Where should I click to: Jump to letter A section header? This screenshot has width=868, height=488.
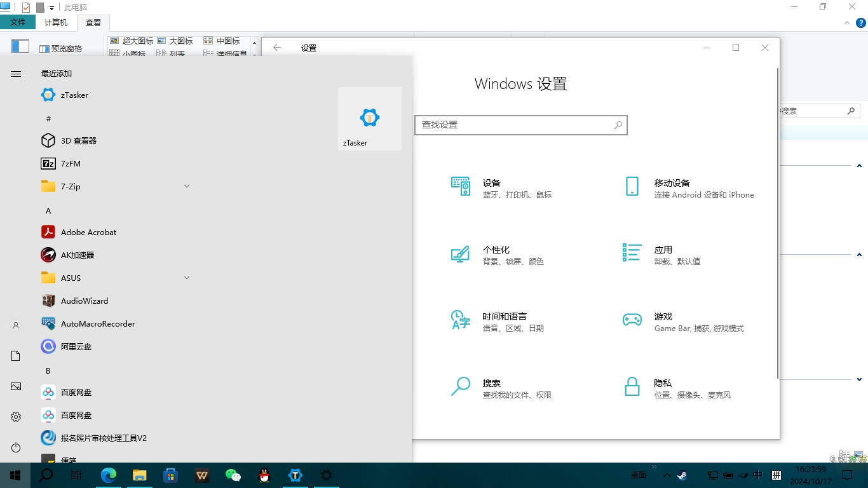(x=48, y=210)
